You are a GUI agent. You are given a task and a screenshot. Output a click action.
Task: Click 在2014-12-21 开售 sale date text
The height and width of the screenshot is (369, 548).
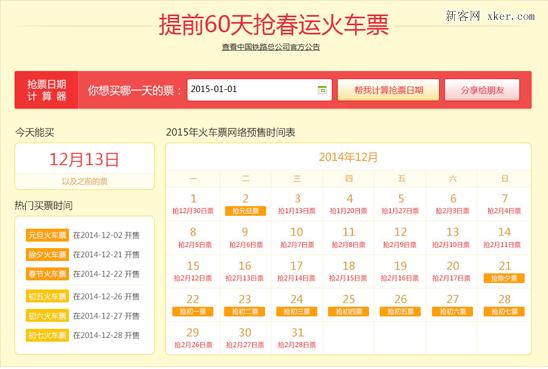pyautogui.click(x=106, y=254)
